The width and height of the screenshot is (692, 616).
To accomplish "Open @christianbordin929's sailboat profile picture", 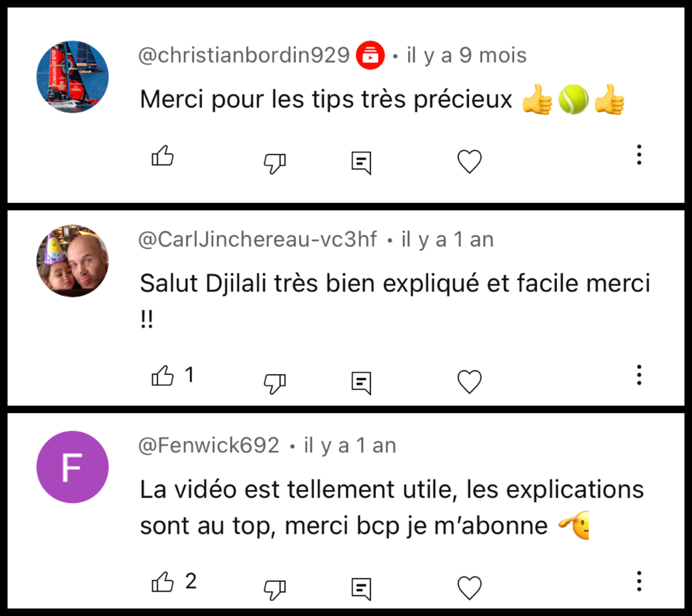I will 73,77.
